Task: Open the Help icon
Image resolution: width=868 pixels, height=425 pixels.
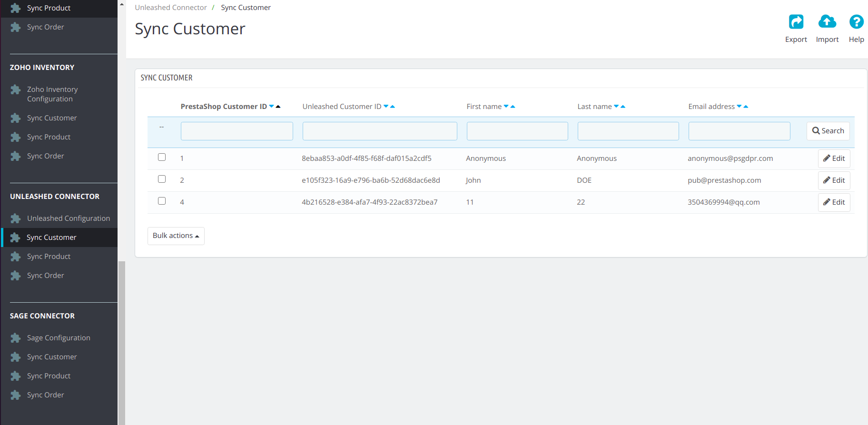Action: click(856, 22)
